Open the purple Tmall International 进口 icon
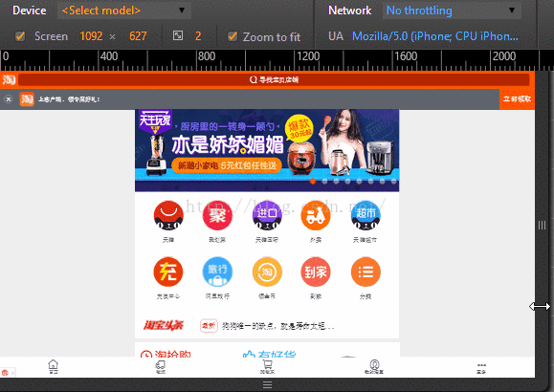This screenshot has height=392, width=554. click(x=267, y=215)
